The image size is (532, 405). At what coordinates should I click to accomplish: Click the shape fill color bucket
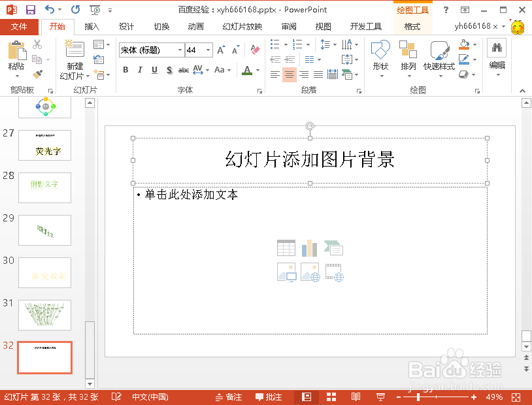[464, 44]
